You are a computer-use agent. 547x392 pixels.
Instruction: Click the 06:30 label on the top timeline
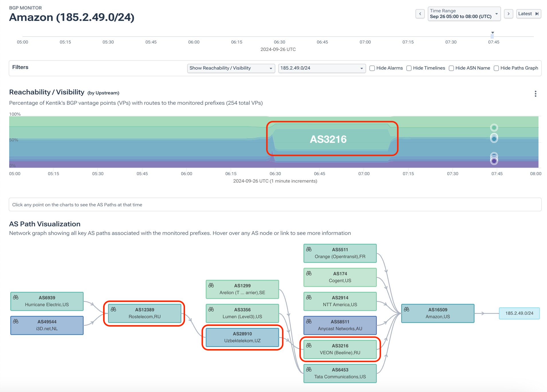[x=280, y=42]
